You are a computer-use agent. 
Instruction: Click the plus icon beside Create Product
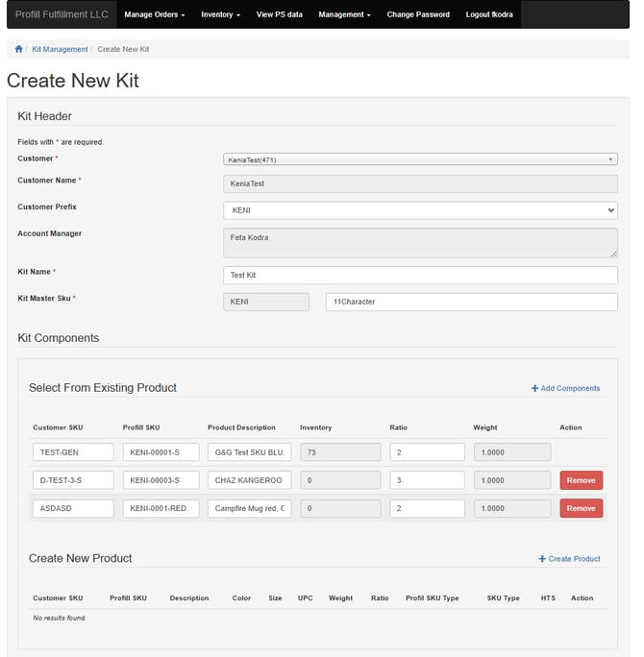542,559
